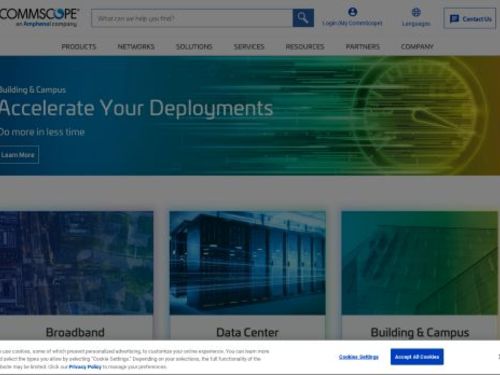Click the Learn More banner button
Image resolution: width=500 pixels, height=375 pixels.
pyautogui.click(x=19, y=155)
